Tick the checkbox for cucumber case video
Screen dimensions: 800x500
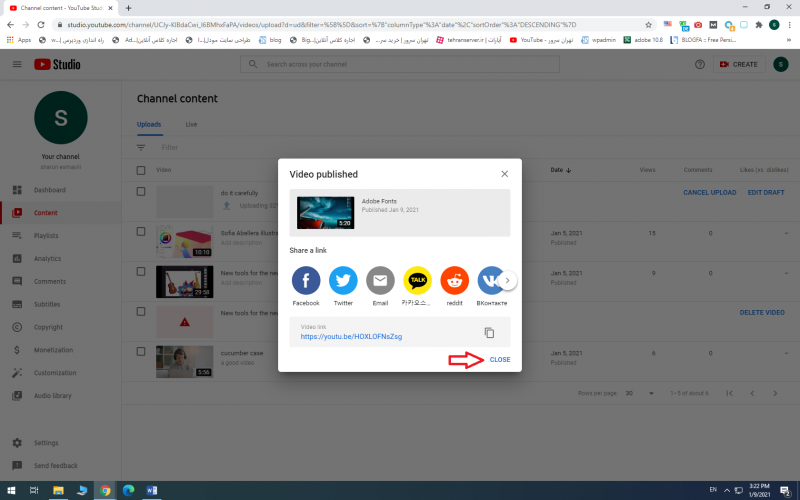pyautogui.click(x=141, y=353)
